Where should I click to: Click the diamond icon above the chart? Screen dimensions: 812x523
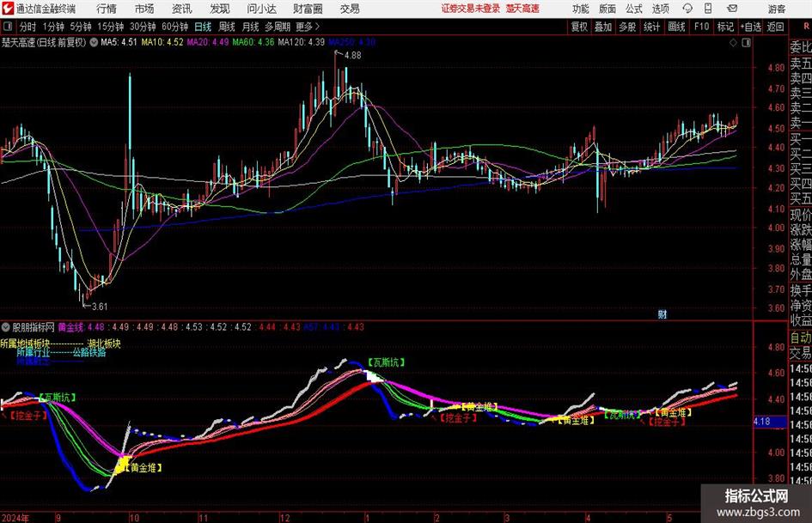click(x=733, y=43)
